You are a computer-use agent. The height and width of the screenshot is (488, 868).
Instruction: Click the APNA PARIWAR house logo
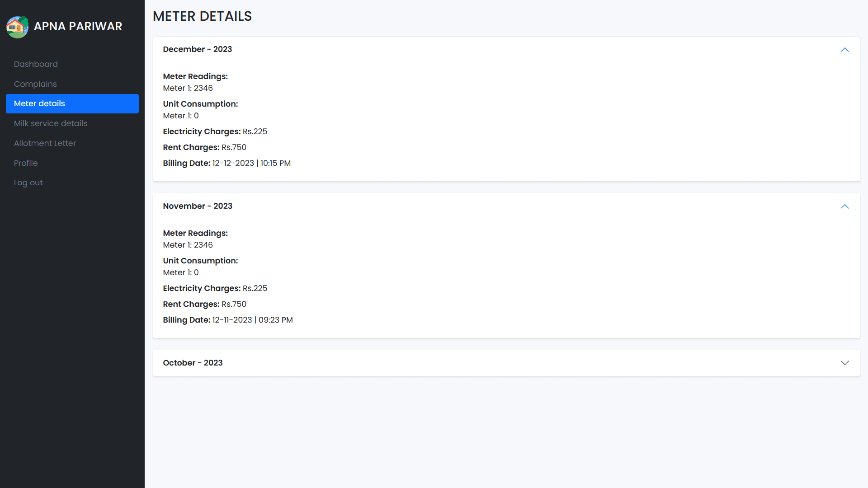tap(17, 27)
